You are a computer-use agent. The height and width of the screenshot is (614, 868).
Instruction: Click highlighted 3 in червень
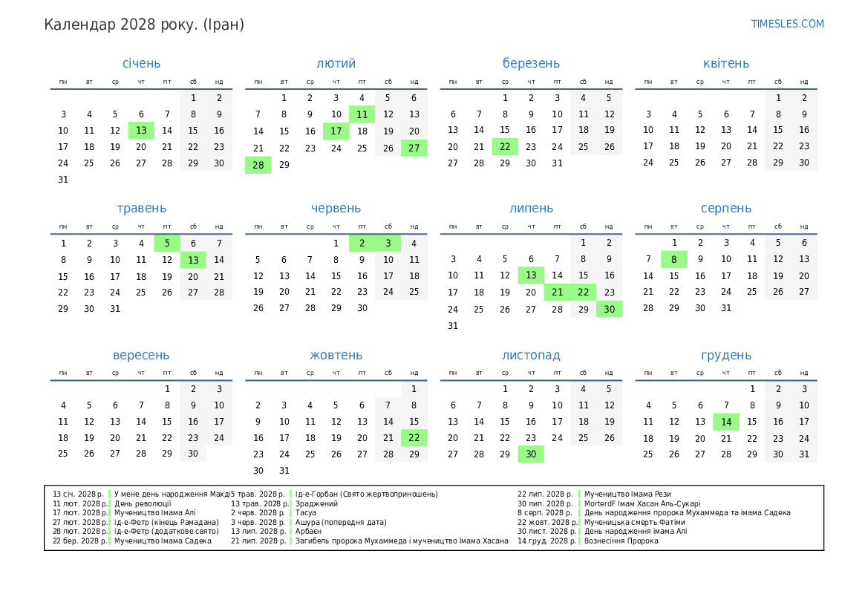[388, 244]
